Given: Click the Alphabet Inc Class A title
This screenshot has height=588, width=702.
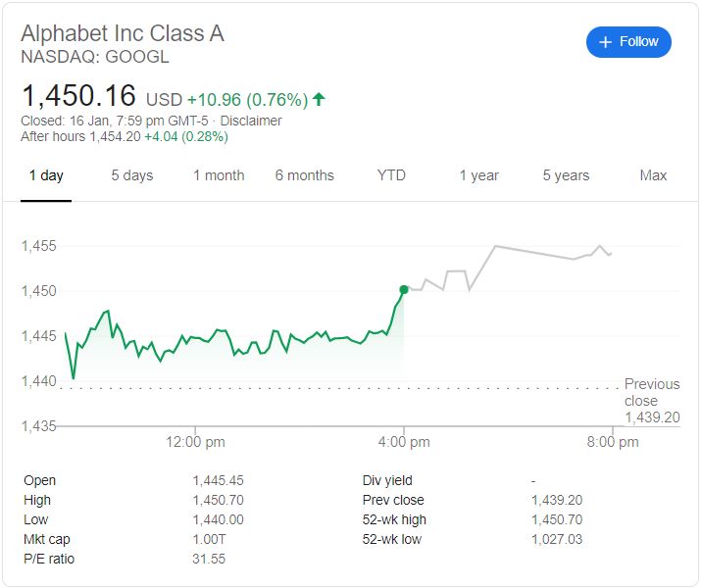Looking at the screenshot, I should [123, 33].
